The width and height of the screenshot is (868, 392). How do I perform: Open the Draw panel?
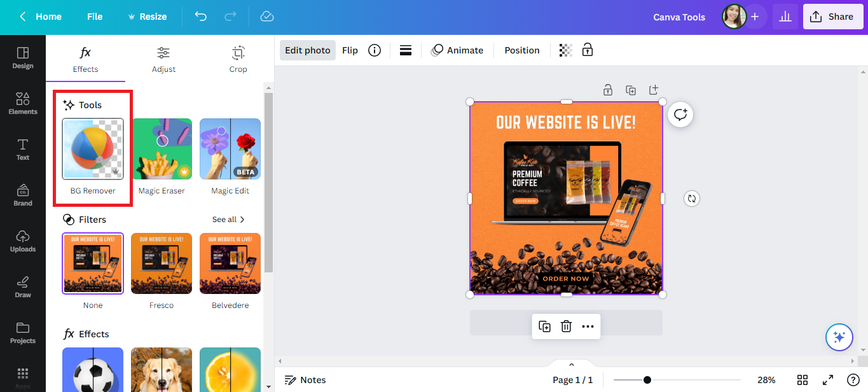click(x=22, y=288)
